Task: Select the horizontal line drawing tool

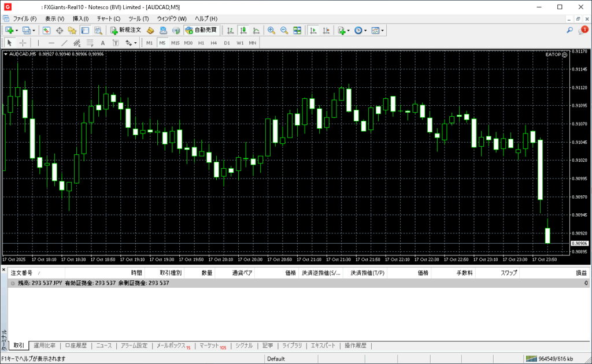Action: coord(51,43)
